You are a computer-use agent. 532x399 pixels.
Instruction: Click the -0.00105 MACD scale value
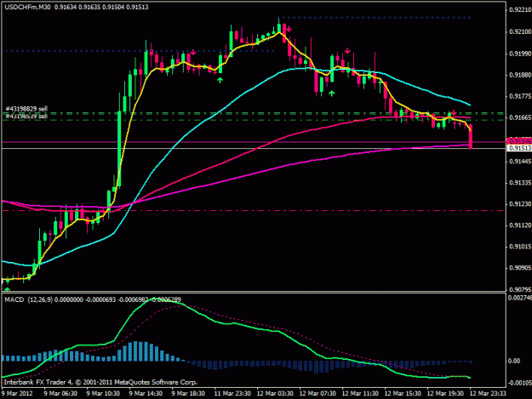pyautogui.click(x=519, y=383)
